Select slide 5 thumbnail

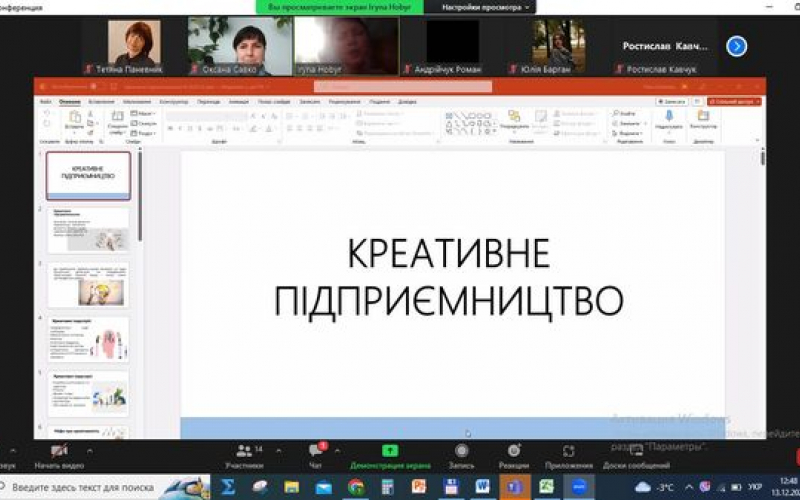88,394
